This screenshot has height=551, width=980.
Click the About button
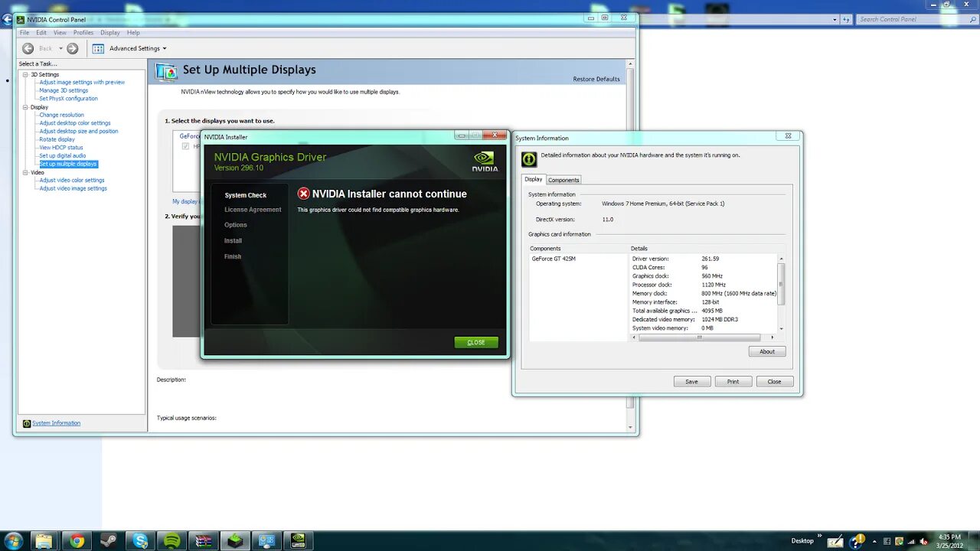click(767, 351)
